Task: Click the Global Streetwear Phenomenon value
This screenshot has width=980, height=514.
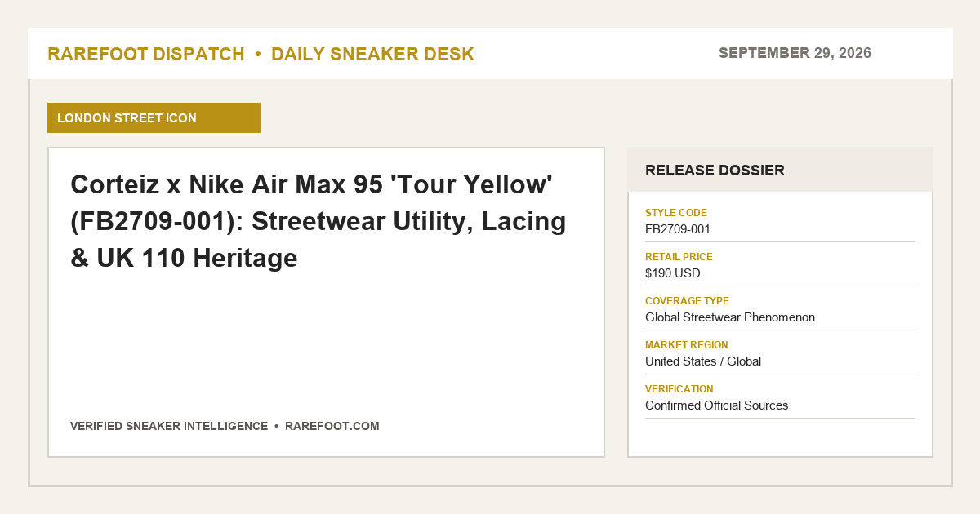Action: click(x=730, y=317)
